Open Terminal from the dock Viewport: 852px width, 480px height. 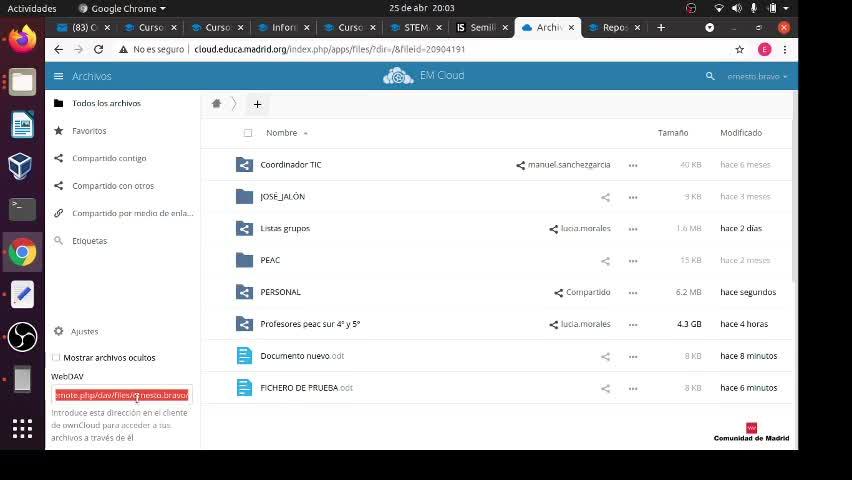click(22, 209)
